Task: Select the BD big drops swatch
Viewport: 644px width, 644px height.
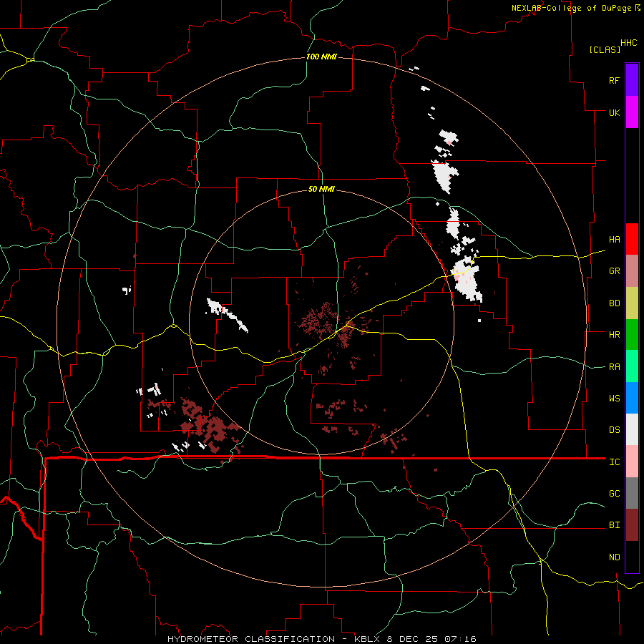Action: (x=632, y=303)
